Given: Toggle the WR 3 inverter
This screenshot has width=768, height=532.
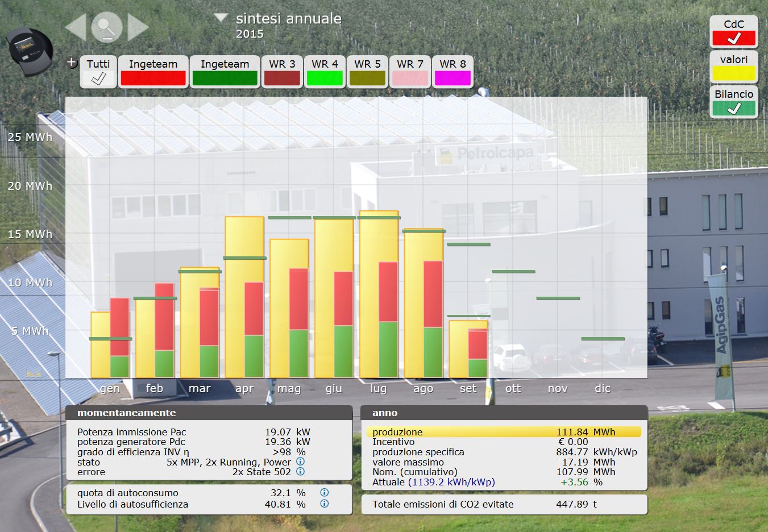Looking at the screenshot, I should tap(282, 72).
